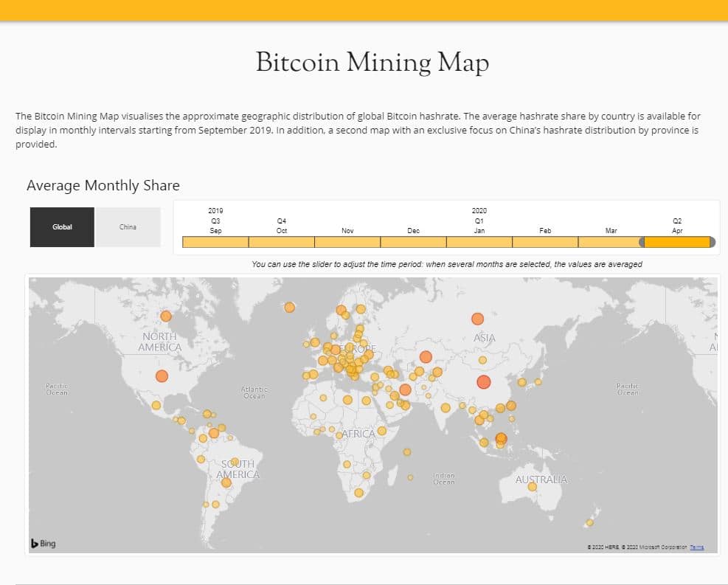Click the right end handle of the time slider
This screenshot has width=728, height=585.
tap(713, 242)
